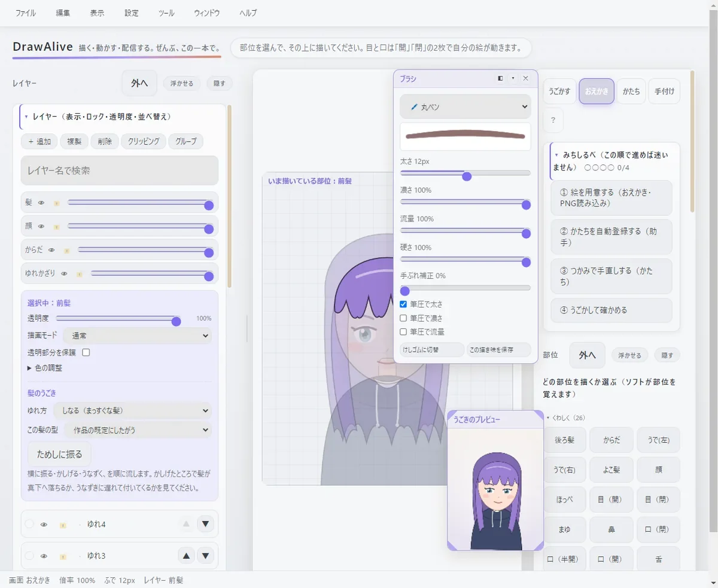718x588 pixels.
Task: Collapse the くわしく (26) parts list
Action: 565,418
